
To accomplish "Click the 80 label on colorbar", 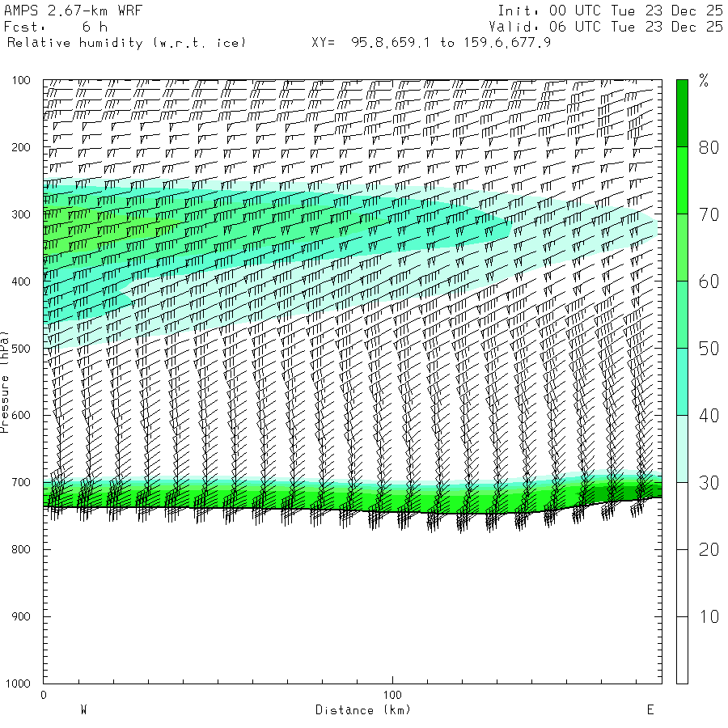I will [x=709, y=147].
